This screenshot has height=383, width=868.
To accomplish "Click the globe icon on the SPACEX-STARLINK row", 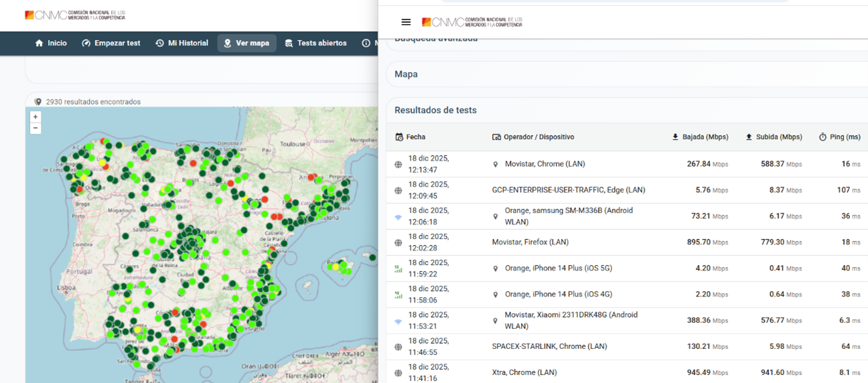I will coord(399,347).
